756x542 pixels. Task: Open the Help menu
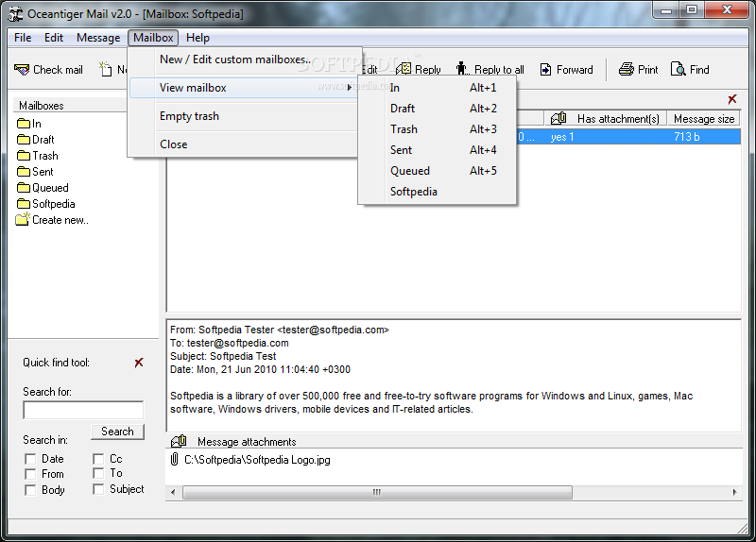click(x=198, y=38)
